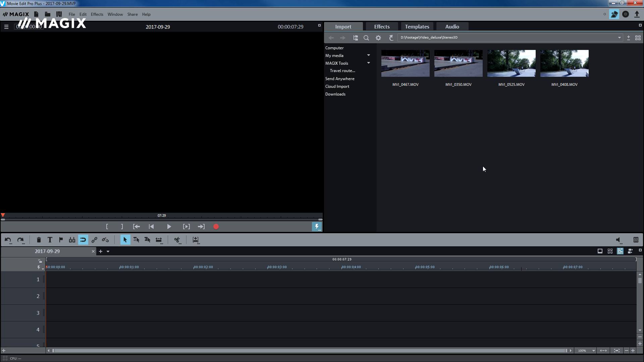
Task: Toggle timeline zoom fit icon
Action: coord(616,350)
